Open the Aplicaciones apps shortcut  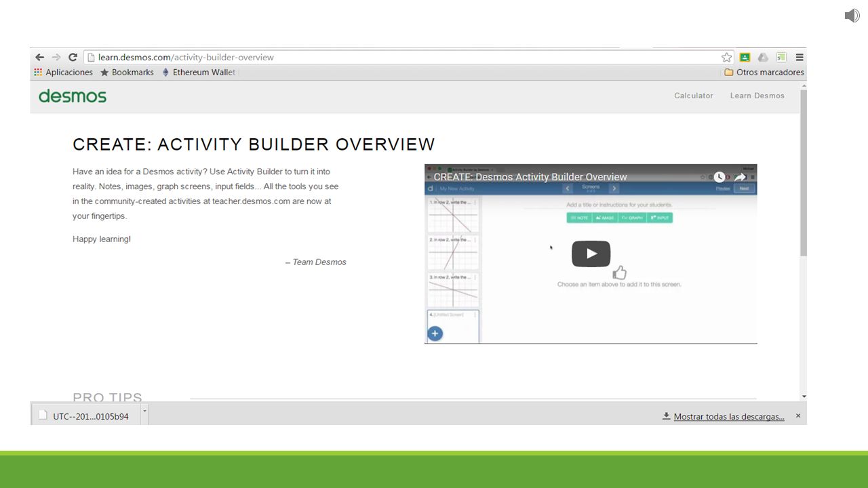(x=63, y=73)
